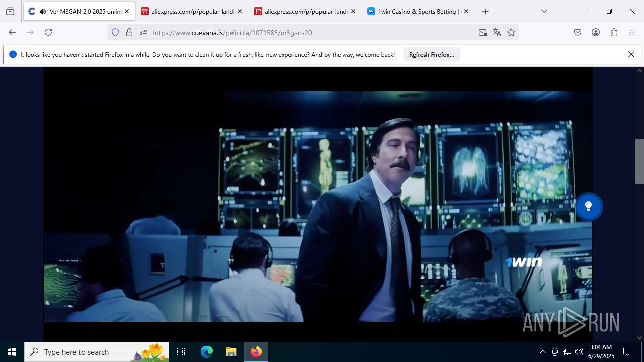This screenshot has height=362, width=644.
Task: Translate this page
Action: click(497, 32)
